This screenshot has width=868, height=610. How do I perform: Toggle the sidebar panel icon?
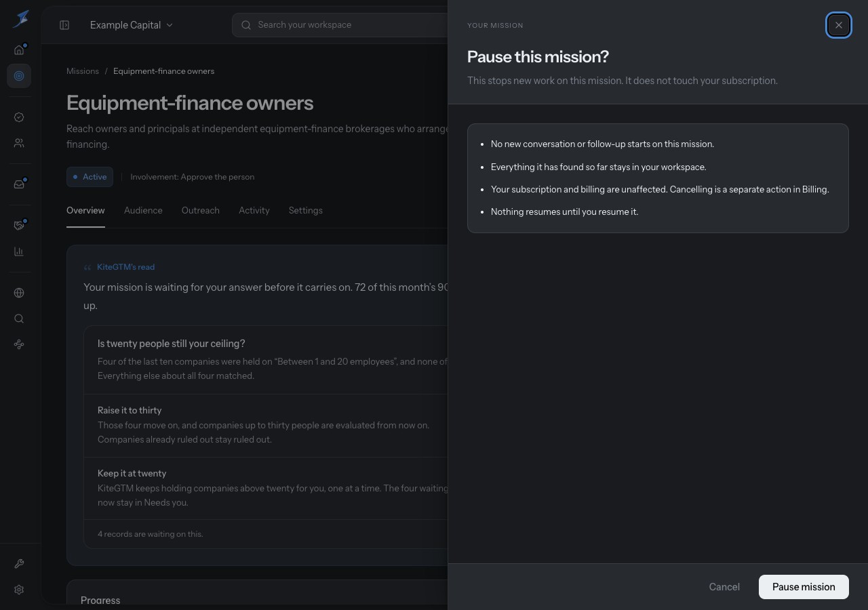click(64, 25)
